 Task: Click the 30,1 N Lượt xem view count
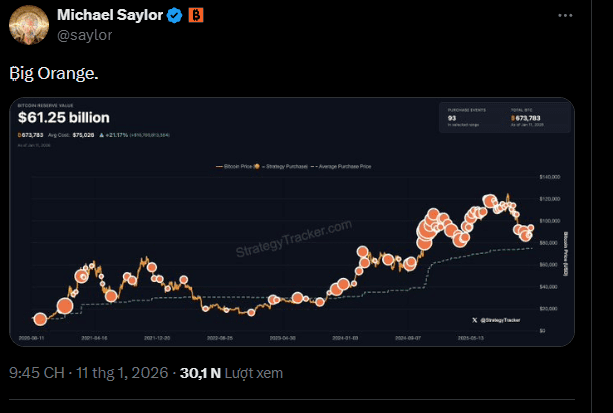pos(231,375)
